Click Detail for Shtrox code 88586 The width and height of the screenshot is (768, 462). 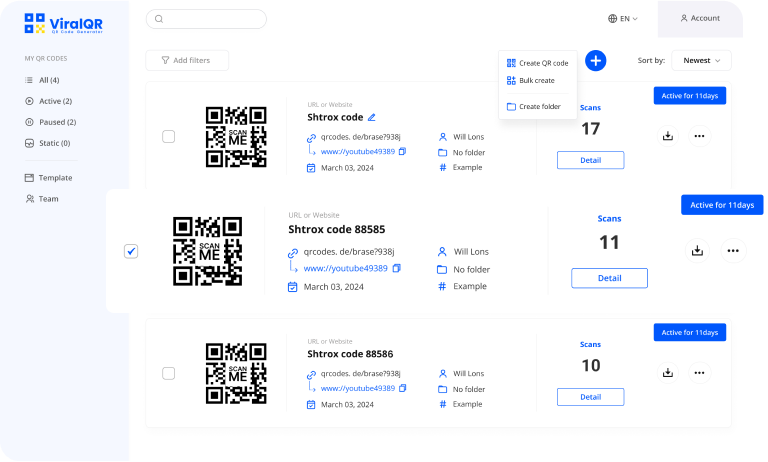click(590, 397)
